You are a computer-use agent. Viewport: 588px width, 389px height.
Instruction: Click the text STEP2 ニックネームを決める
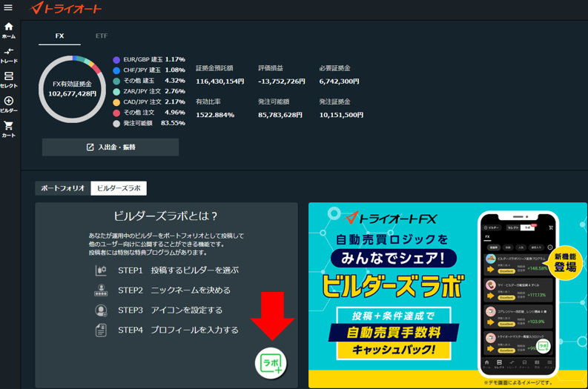pos(174,290)
